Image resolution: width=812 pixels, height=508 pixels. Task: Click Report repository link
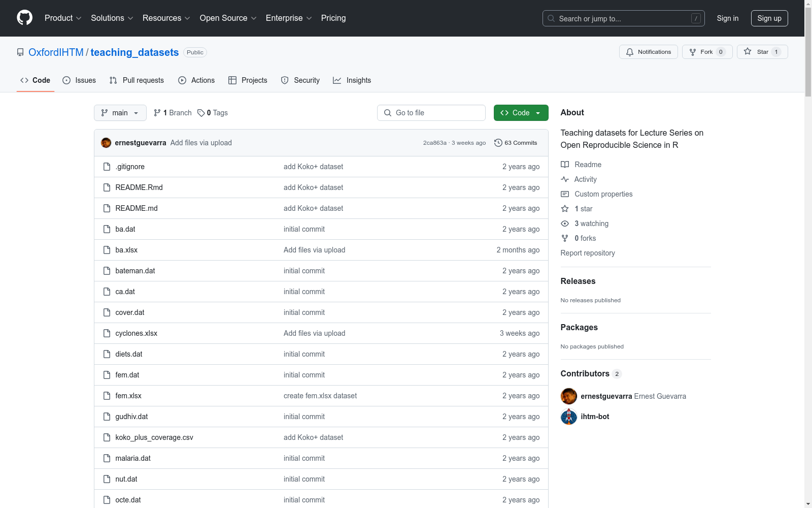588,253
